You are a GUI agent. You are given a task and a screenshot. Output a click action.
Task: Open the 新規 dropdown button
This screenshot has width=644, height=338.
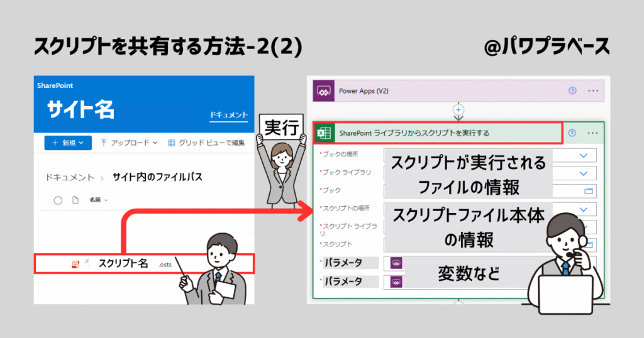tap(68, 143)
